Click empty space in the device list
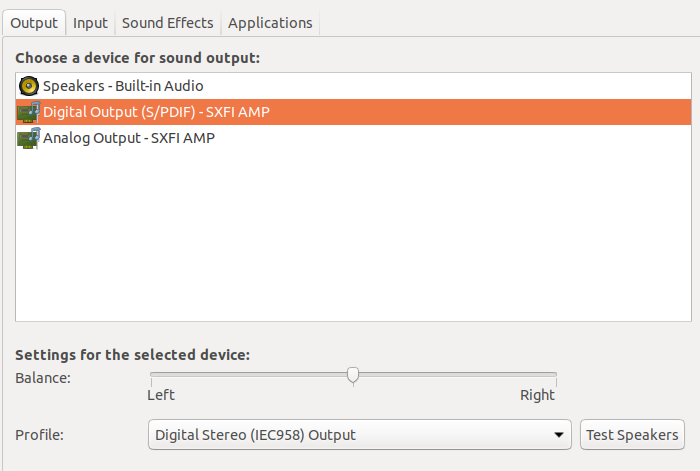Viewport: 700px width, 471px height. coord(350,240)
